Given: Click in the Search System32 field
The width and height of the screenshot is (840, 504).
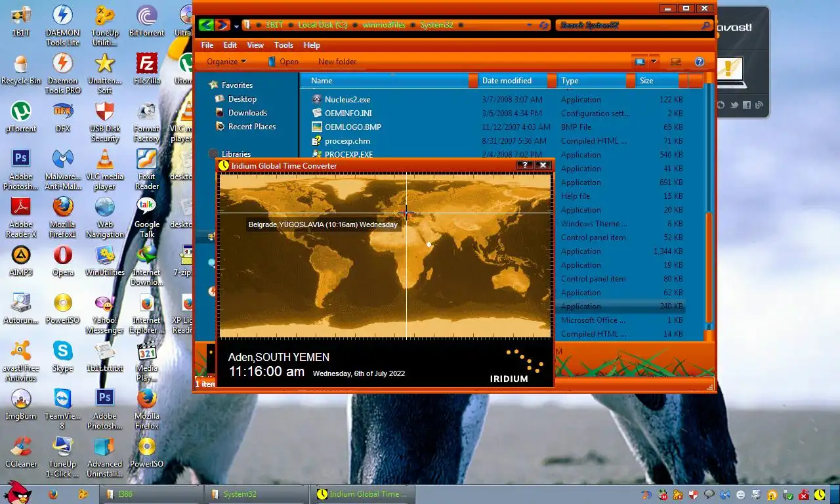Looking at the screenshot, I should [x=634, y=26].
